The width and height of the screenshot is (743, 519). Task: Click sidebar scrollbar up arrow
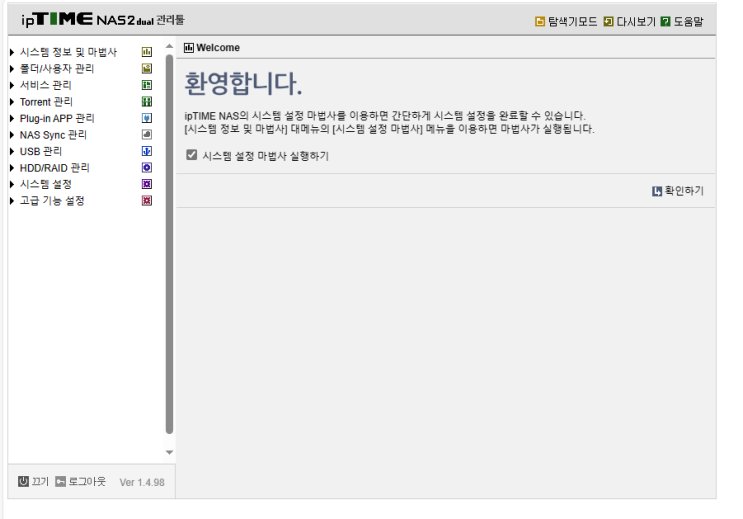click(169, 46)
